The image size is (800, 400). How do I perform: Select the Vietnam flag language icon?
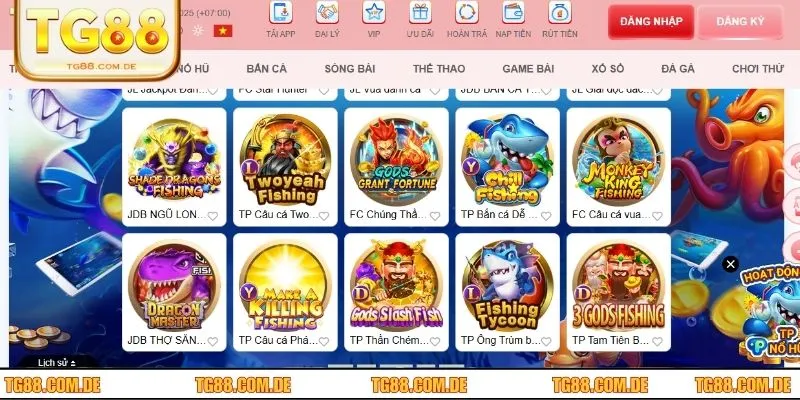[x=223, y=31]
